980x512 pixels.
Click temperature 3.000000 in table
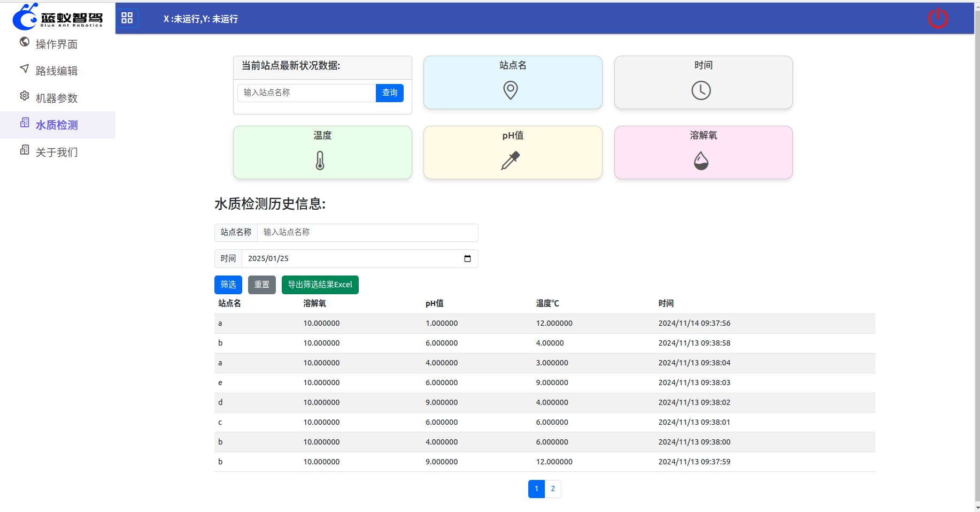point(552,363)
